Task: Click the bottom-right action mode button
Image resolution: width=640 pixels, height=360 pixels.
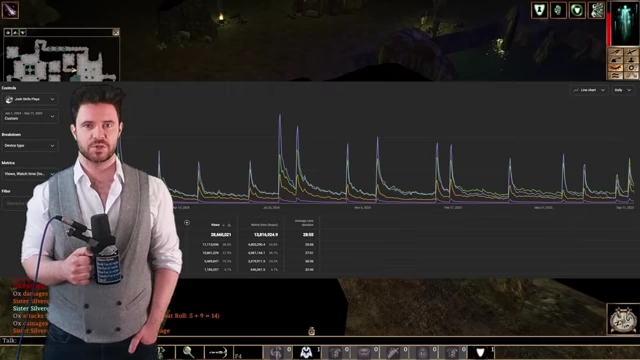Action: 631,76
